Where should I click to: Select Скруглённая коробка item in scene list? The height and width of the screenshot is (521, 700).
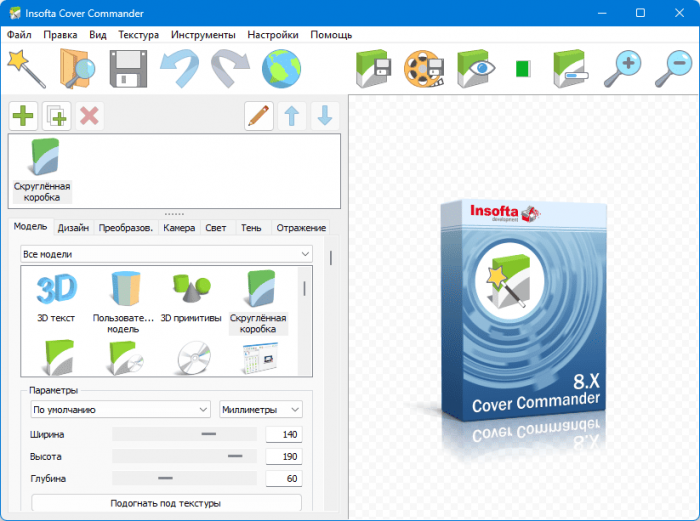pos(42,170)
